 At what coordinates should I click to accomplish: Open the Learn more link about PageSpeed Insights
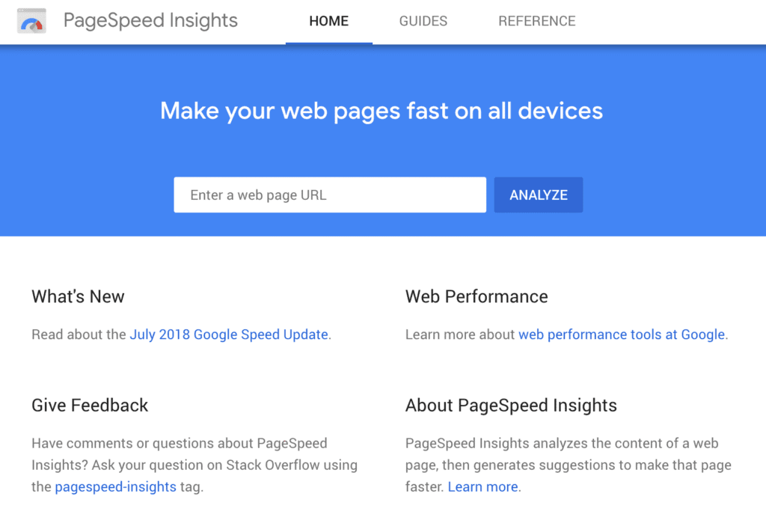482,486
